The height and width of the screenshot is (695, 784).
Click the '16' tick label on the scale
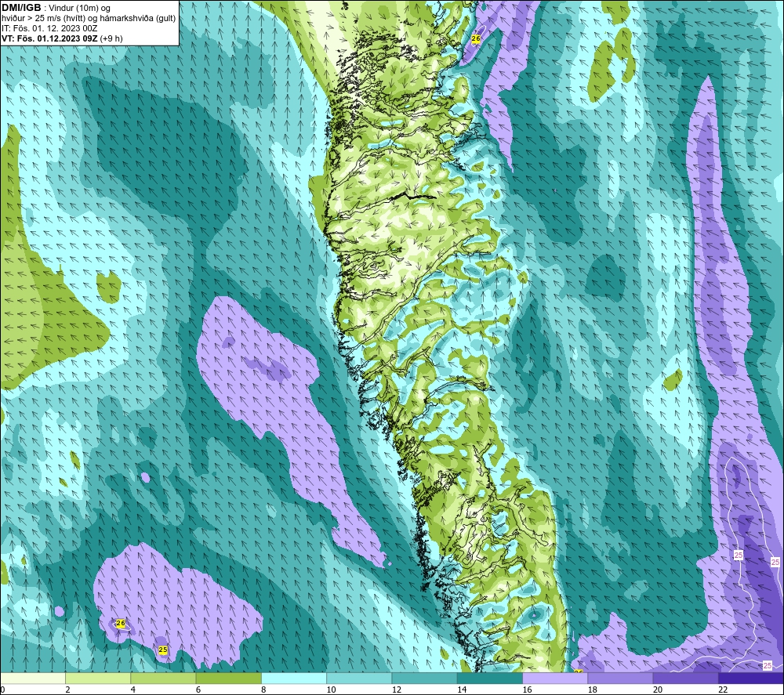point(527,690)
